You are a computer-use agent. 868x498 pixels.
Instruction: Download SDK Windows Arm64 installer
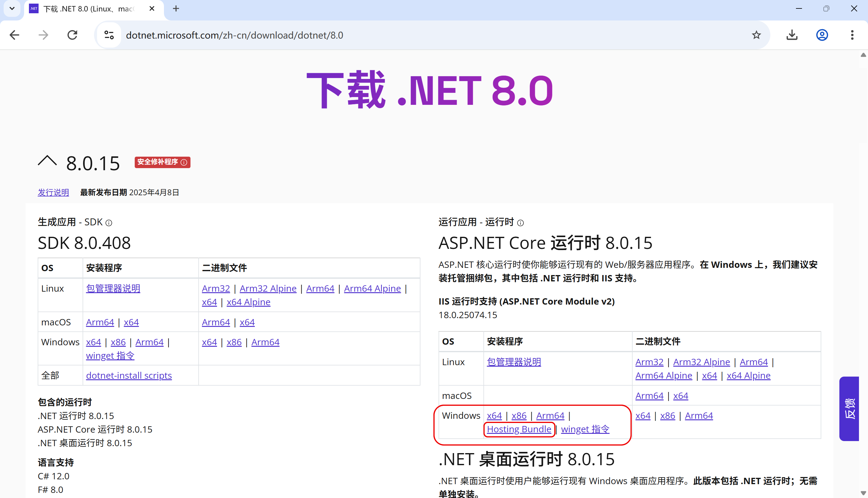[149, 342]
